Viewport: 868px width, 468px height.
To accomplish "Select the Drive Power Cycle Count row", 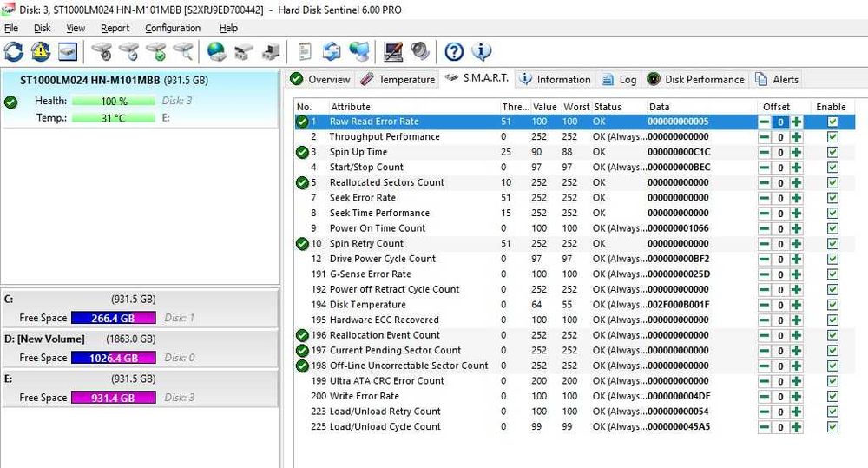I will (575, 259).
